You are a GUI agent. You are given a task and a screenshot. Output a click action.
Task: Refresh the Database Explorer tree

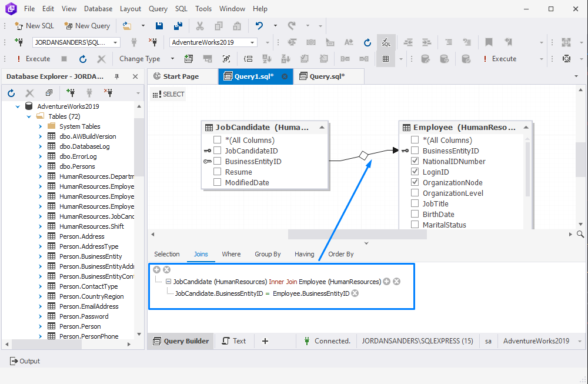point(11,92)
